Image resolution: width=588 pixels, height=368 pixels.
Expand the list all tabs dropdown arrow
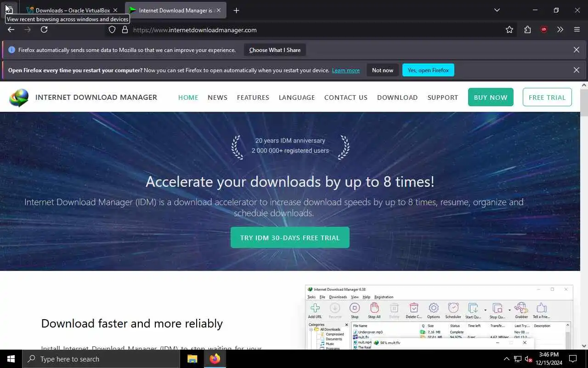[x=497, y=10]
